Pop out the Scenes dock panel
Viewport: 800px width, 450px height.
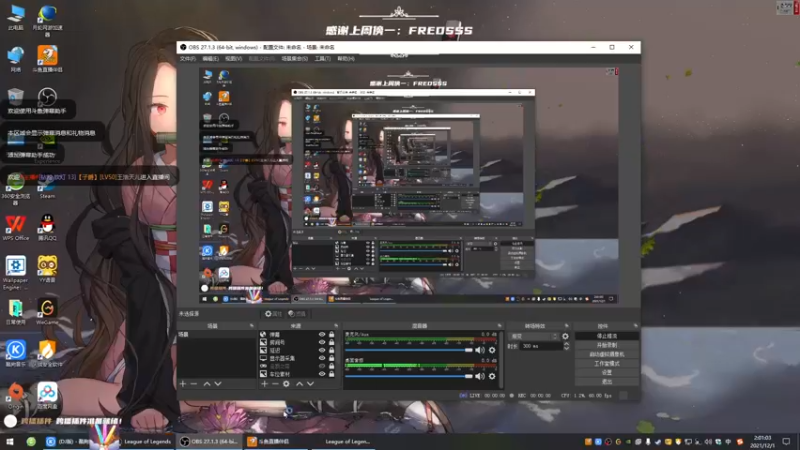point(252,326)
